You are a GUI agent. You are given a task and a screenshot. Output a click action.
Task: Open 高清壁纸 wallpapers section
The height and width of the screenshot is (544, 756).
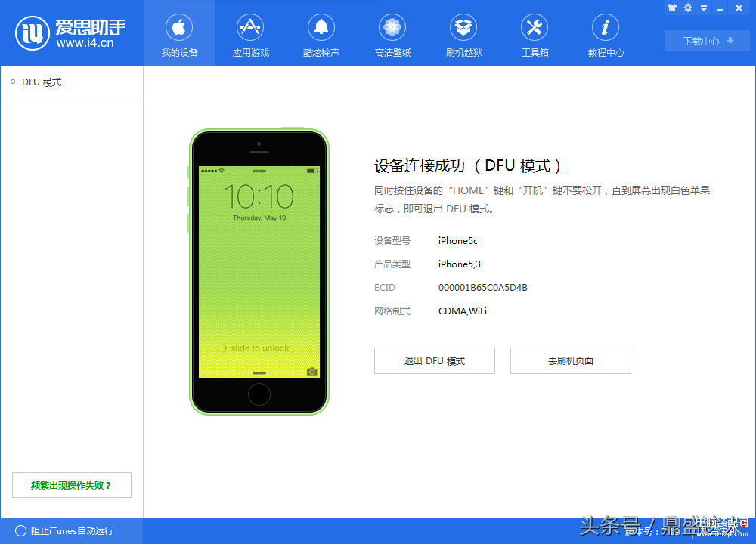(392, 34)
